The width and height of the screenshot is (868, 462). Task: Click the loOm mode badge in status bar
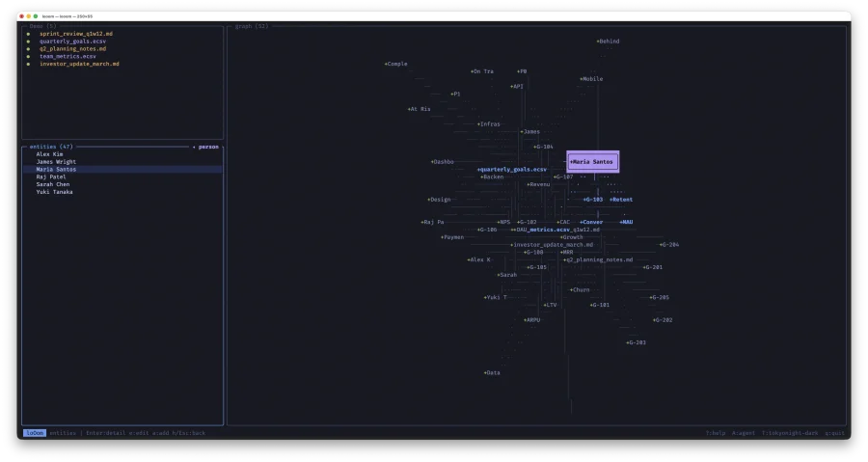click(x=34, y=433)
